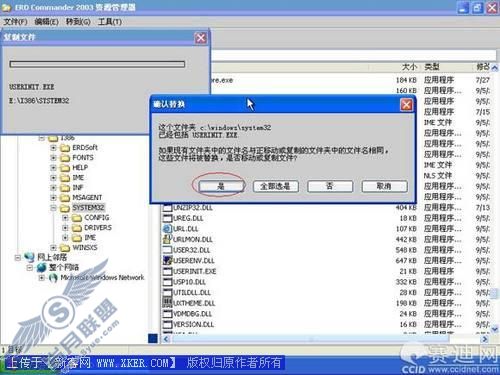This screenshot has height=375, width=500.
Task: Select the URLMON.DLL file name
Action: 193,239
